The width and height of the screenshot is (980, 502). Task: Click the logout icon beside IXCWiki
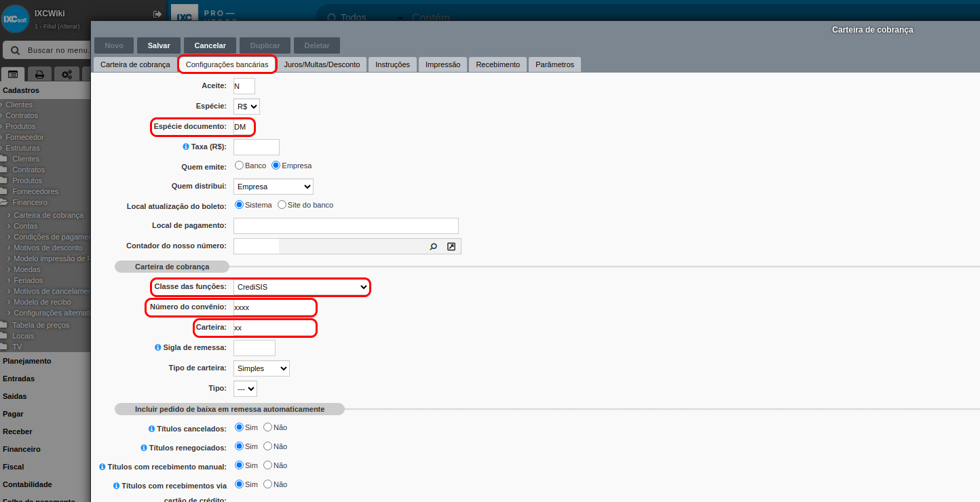tap(157, 14)
